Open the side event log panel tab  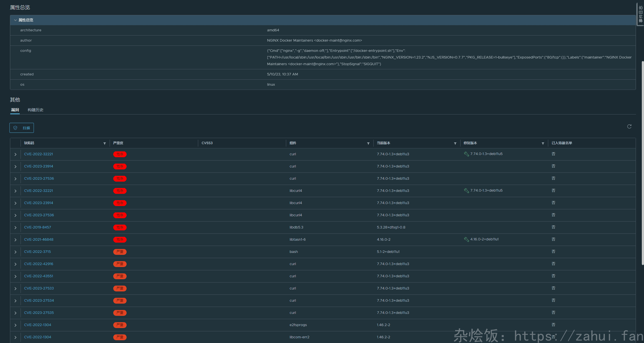pos(641,14)
